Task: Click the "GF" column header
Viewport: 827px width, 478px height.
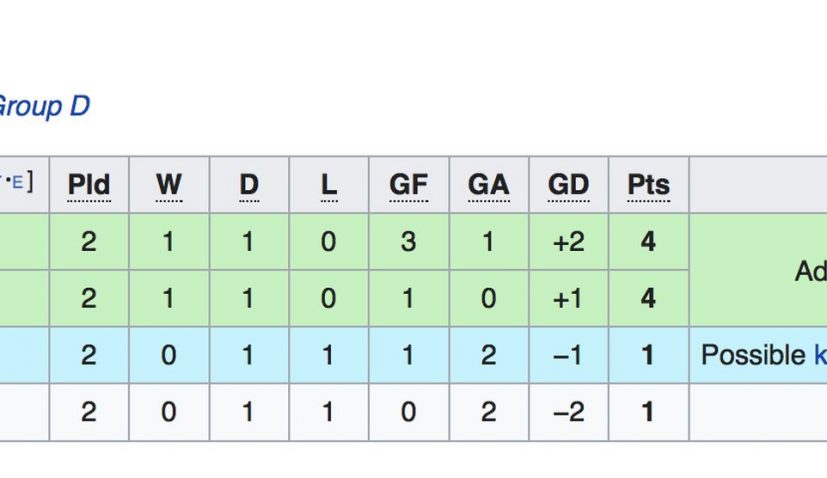Action: [408, 185]
